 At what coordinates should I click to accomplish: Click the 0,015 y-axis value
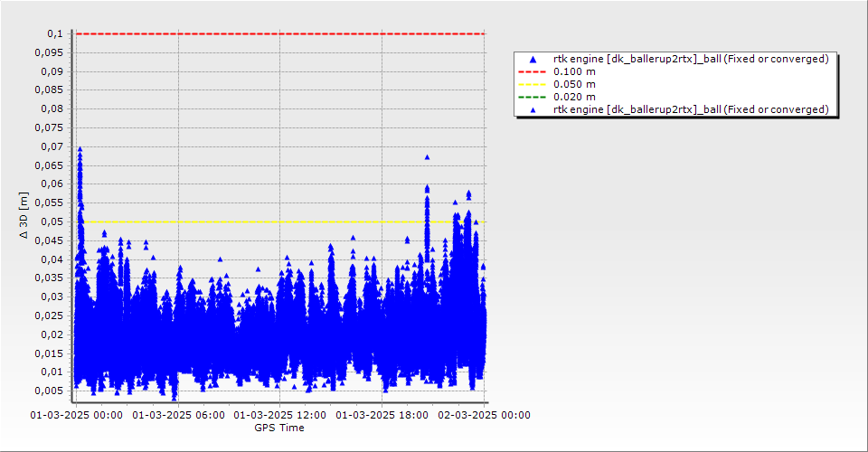[49, 353]
